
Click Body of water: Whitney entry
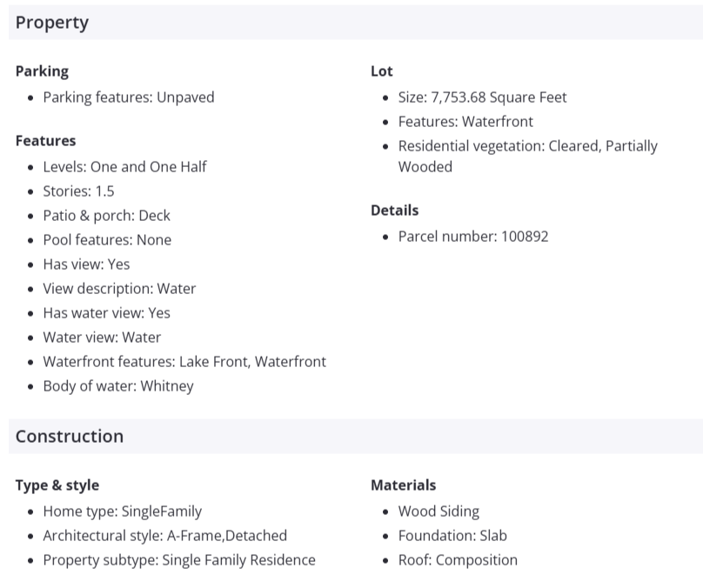point(118,386)
